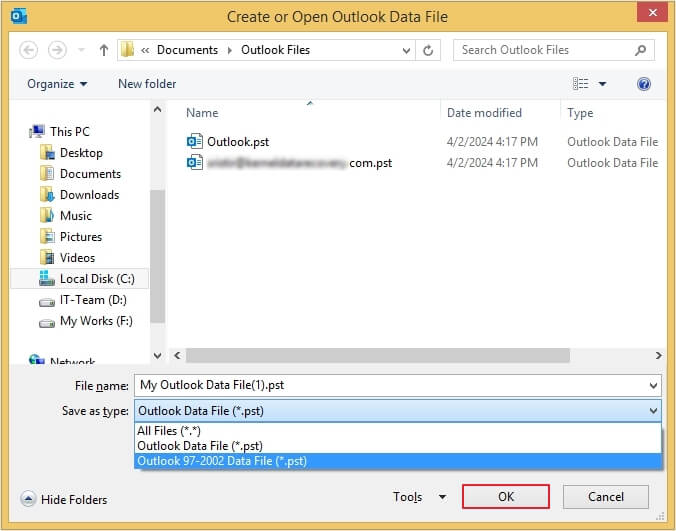
Task: Change the view layout icon
Action: 580,84
